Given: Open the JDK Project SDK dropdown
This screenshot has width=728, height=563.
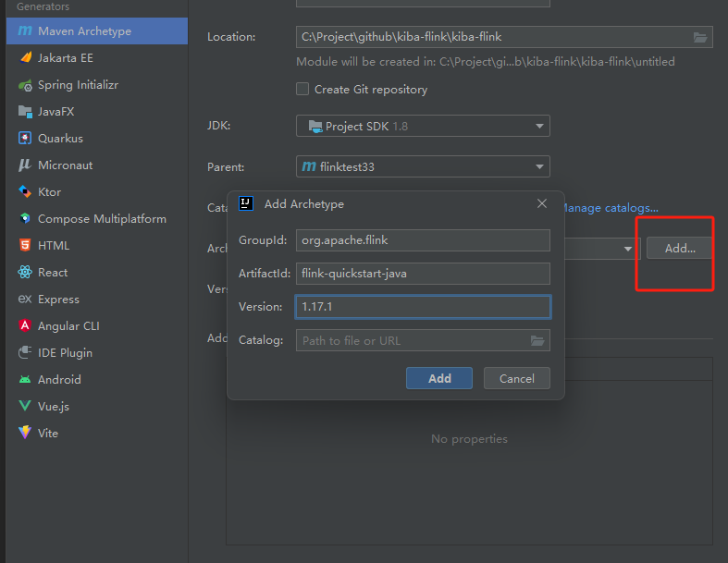Looking at the screenshot, I should [x=423, y=126].
